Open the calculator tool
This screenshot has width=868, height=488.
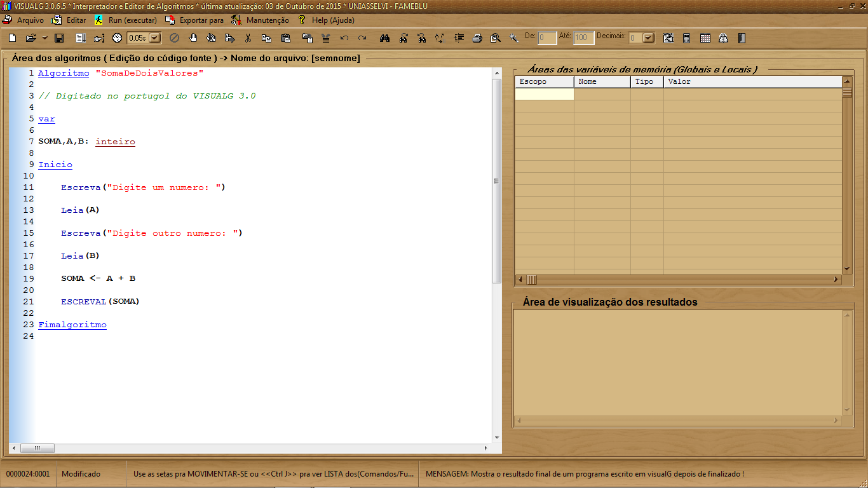pyautogui.click(x=686, y=38)
